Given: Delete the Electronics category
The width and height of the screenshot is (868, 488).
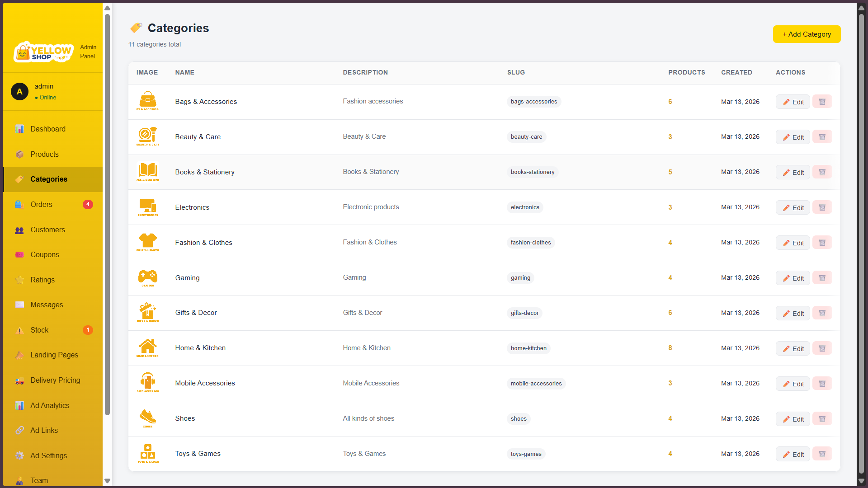Looking at the screenshot, I should 822,207.
